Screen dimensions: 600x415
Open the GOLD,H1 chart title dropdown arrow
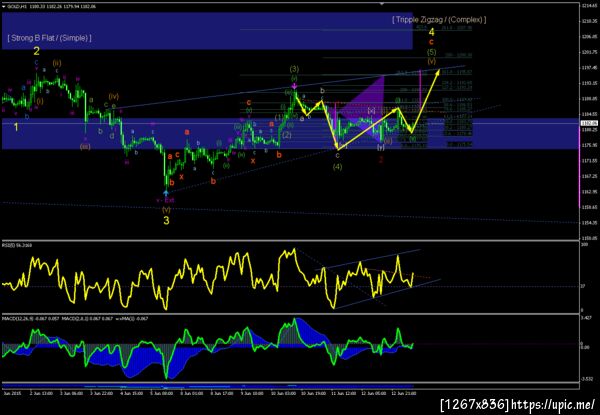4,7
